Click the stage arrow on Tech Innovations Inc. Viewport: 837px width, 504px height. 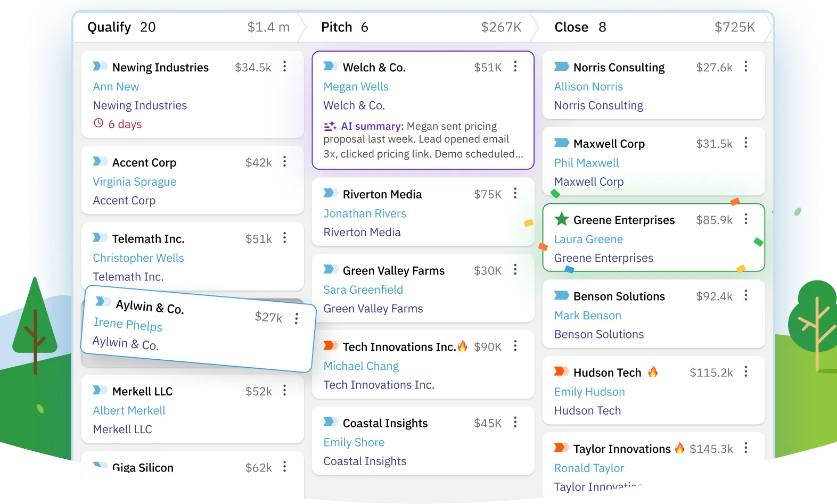point(331,346)
